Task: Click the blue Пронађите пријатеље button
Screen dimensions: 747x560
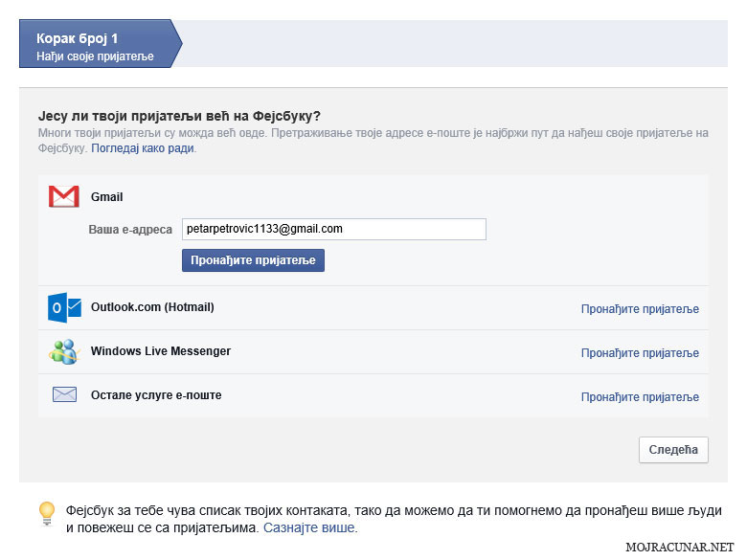Action: tap(253, 260)
